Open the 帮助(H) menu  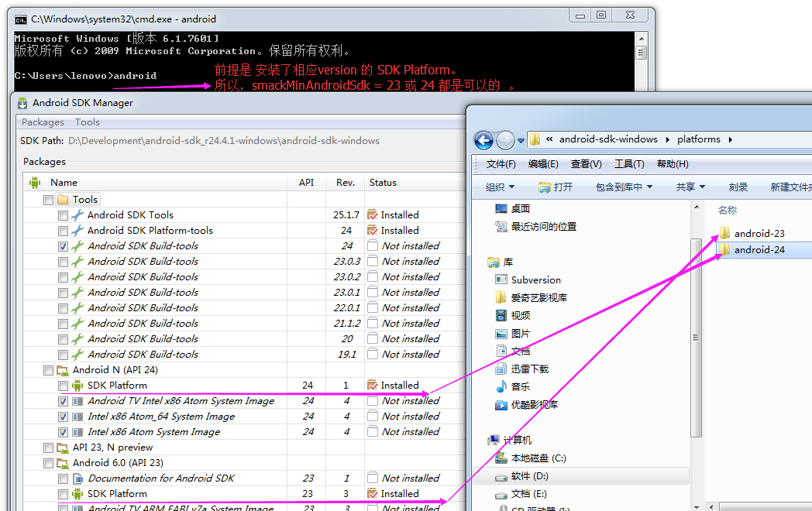(x=673, y=164)
